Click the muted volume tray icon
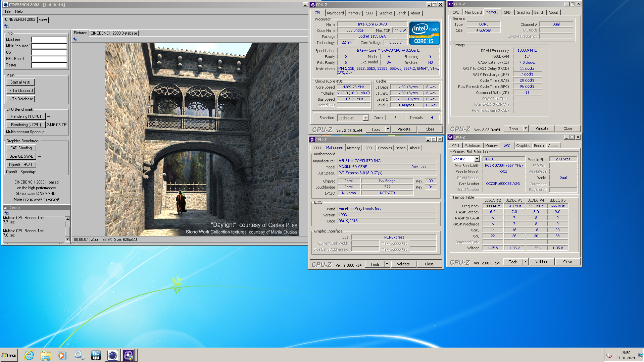 coord(609,356)
